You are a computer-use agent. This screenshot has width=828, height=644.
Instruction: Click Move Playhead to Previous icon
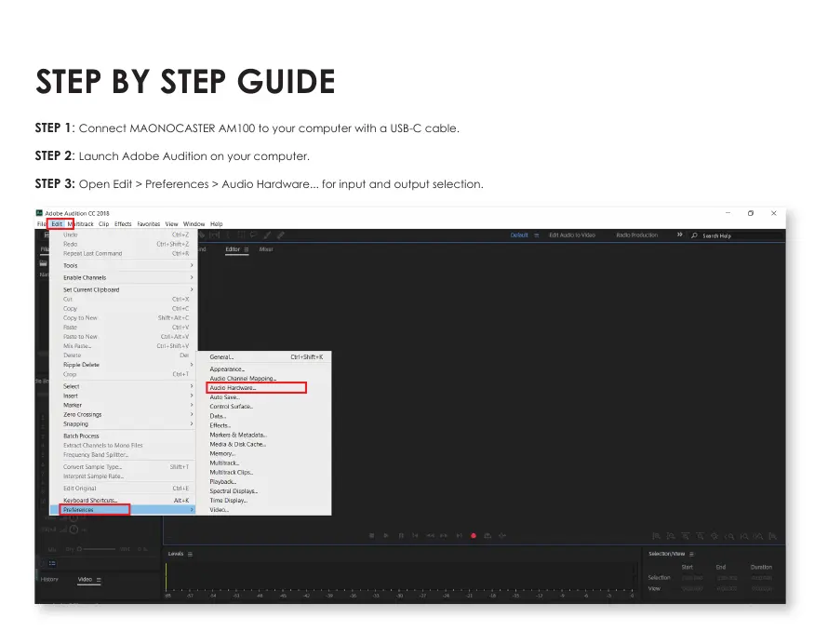[415, 536]
